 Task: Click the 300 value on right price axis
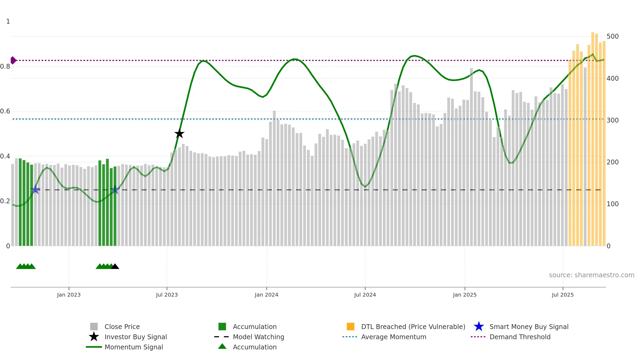click(x=613, y=120)
